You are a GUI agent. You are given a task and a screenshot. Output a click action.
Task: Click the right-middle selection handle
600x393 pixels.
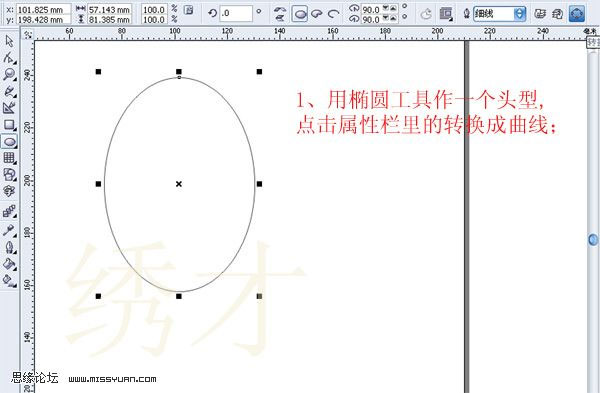pyautogui.click(x=259, y=184)
